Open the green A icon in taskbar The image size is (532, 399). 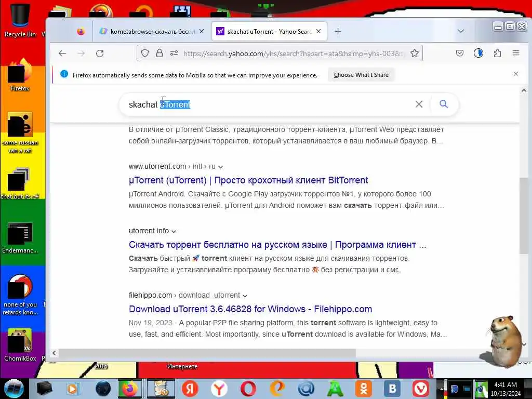335,389
